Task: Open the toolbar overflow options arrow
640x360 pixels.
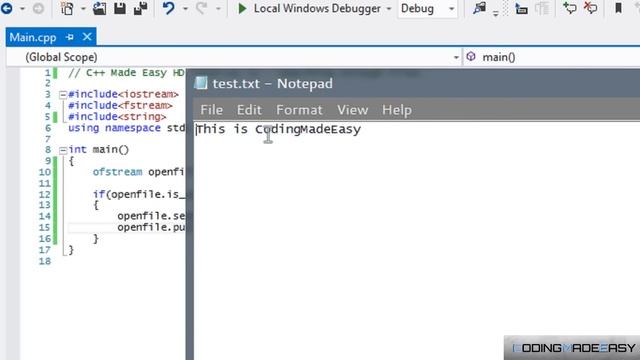Action: (x=496, y=13)
